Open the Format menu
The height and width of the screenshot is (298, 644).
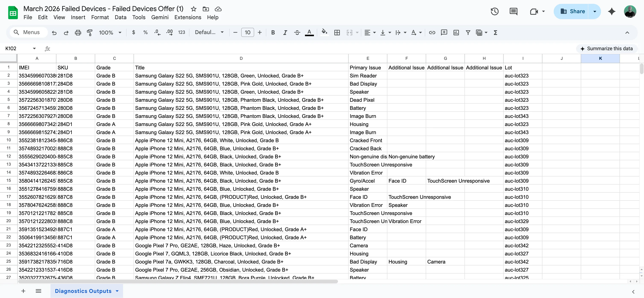pos(100,17)
